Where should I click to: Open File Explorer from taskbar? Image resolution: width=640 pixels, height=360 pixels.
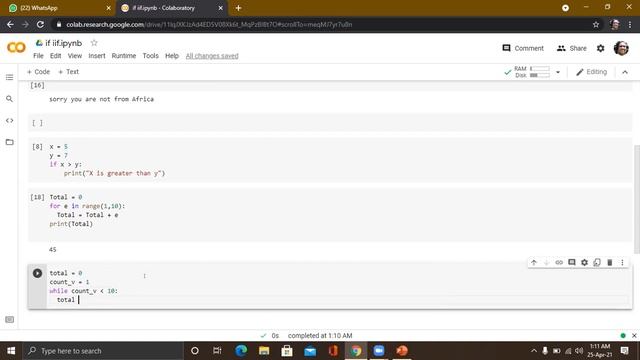264,351
